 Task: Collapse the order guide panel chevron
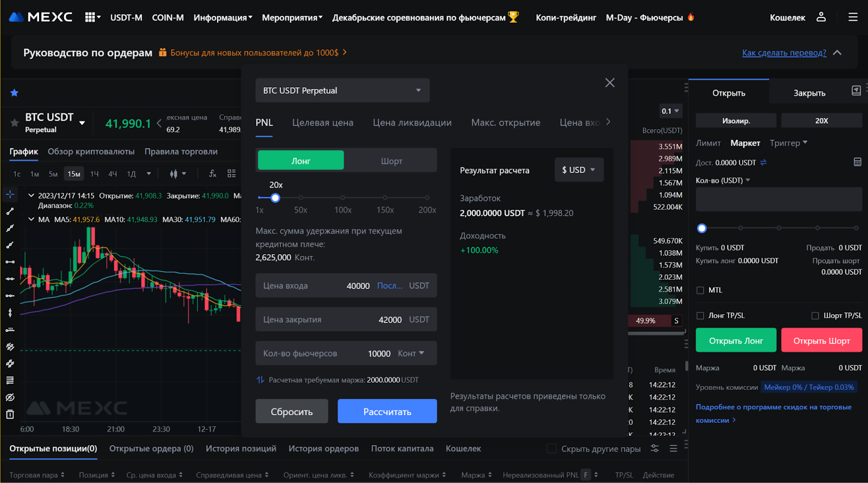pyautogui.click(x=837, y=53)
